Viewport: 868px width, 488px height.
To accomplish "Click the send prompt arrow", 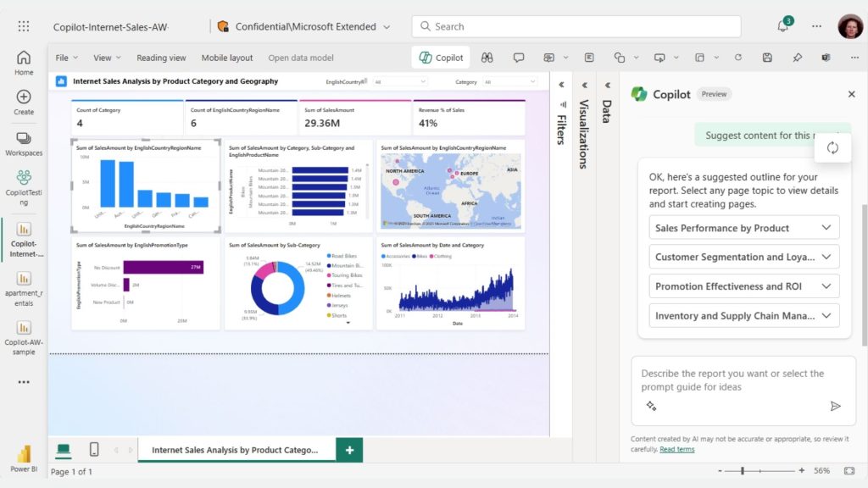I will point(835,406).
